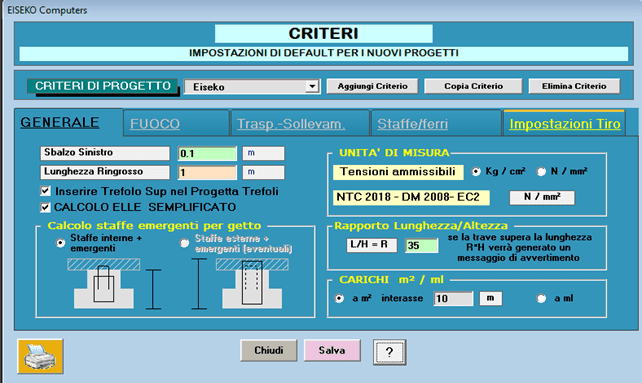Select Staffe esterne + emergenti radio
Screen dimensions: 642x383
pos(185,243)
